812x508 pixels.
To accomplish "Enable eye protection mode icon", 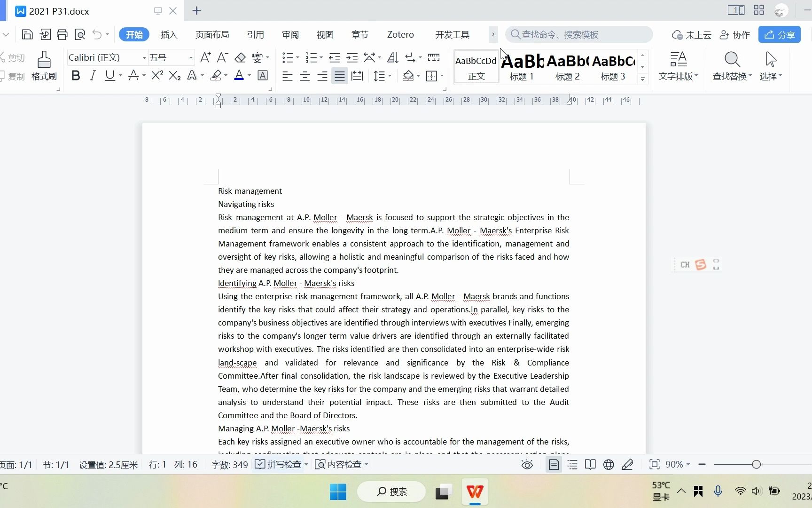I will coord(527,465).
